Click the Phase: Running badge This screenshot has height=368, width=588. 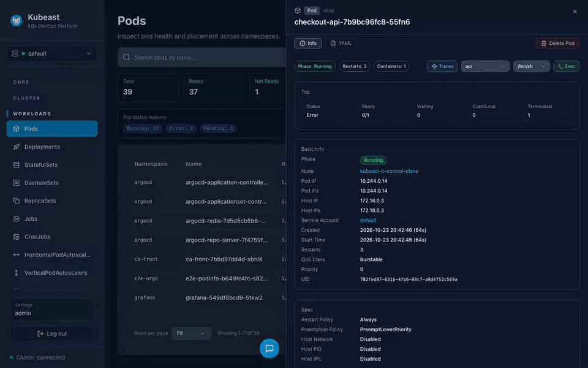(x=315, y=66)
